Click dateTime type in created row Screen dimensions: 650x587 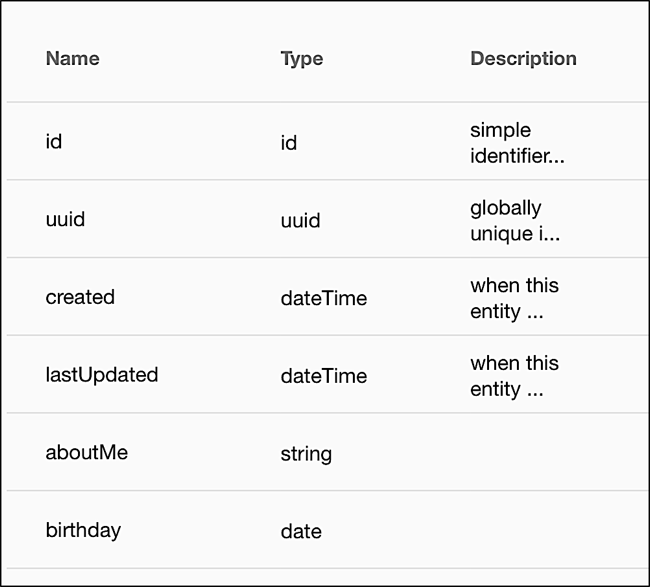[323, 298]
